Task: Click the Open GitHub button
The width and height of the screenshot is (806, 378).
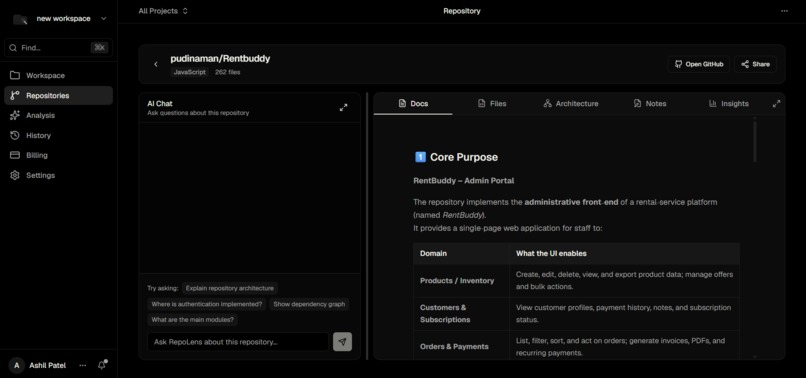Action: coord(699,64)
